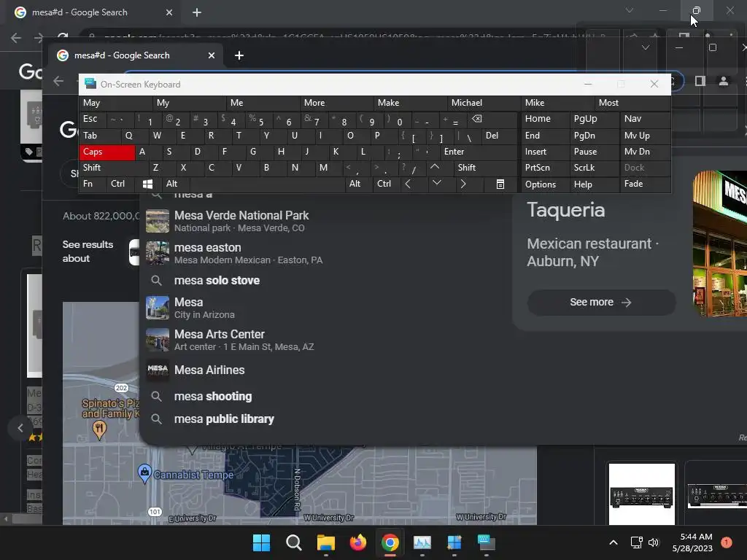Click the Options key on keyboard
This screenshot has height=560, width=747.
click(x=545, y=184)
